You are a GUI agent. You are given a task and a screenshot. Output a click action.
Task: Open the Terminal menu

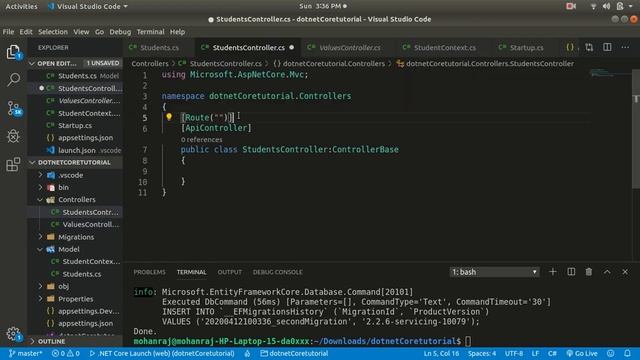[150, 32]
